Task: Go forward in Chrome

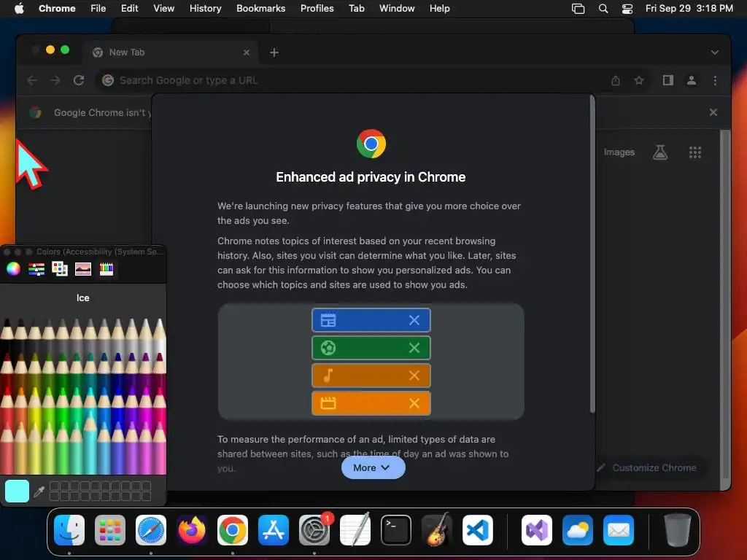Action: tap(55, 80)
